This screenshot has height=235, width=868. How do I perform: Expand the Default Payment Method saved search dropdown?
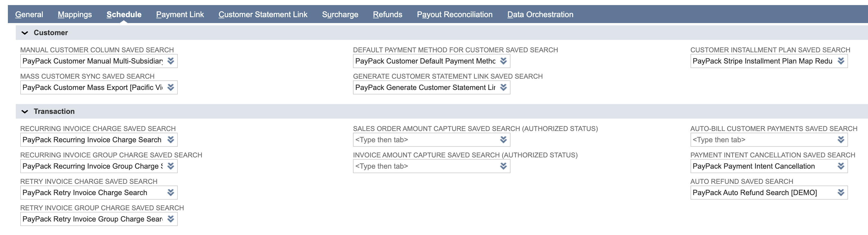coord(503,61)
